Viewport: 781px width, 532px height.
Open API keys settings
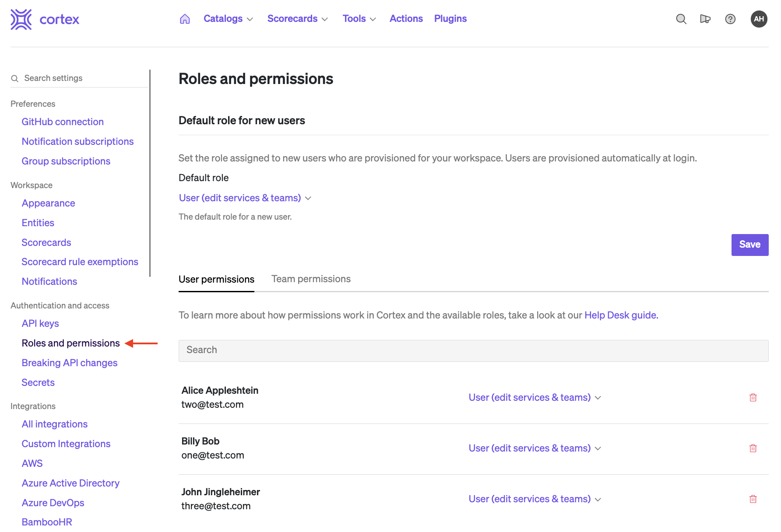[x=40, y=323]
